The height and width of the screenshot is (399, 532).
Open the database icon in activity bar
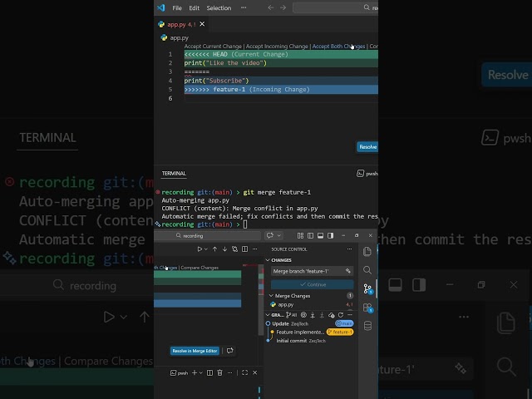[367, 326]
